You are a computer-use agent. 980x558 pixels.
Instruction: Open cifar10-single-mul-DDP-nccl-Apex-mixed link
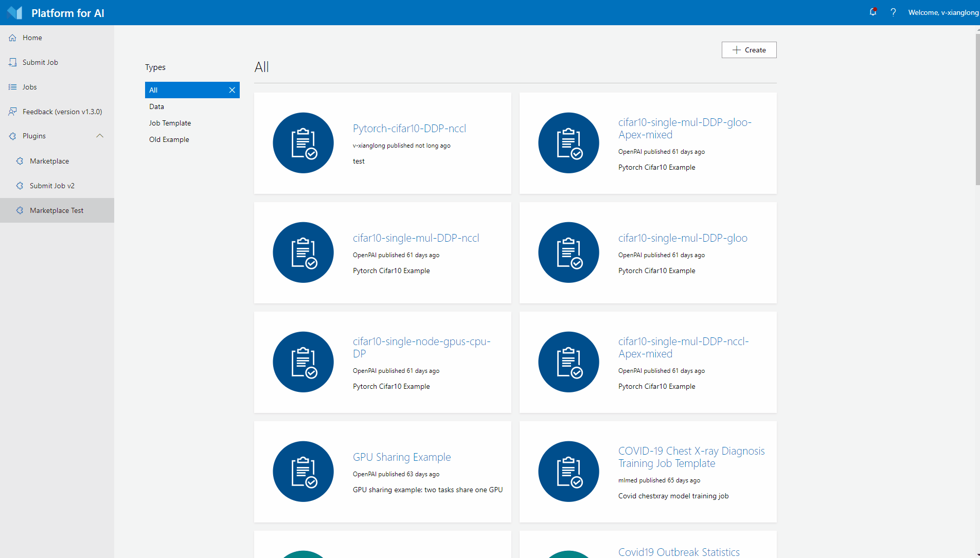tap(684, 348)
